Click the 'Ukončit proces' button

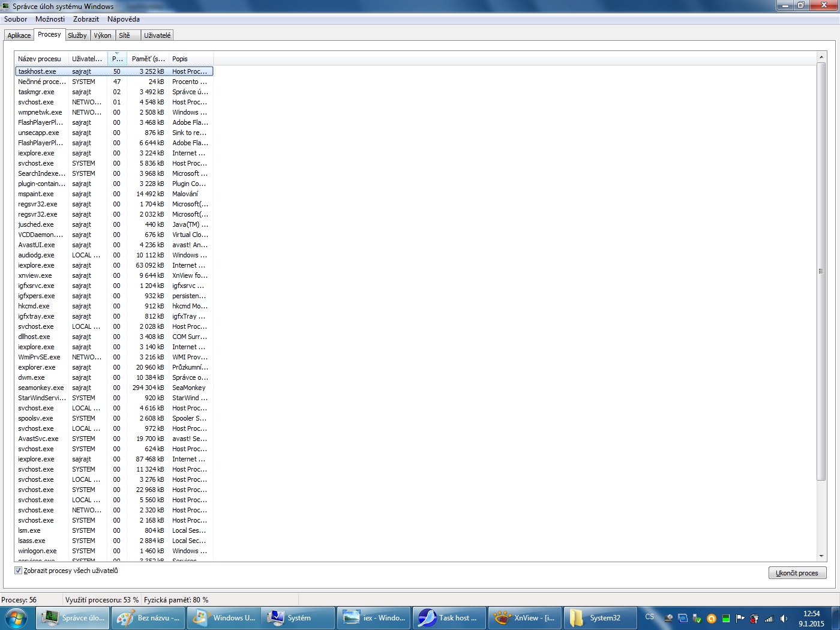(x=797, y=573)
